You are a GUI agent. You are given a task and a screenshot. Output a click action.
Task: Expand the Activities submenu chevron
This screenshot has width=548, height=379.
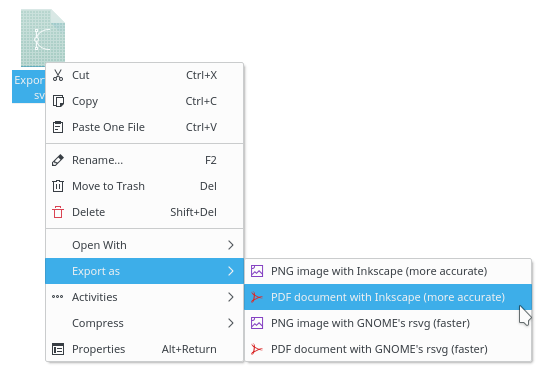click(x=231, y=297)
